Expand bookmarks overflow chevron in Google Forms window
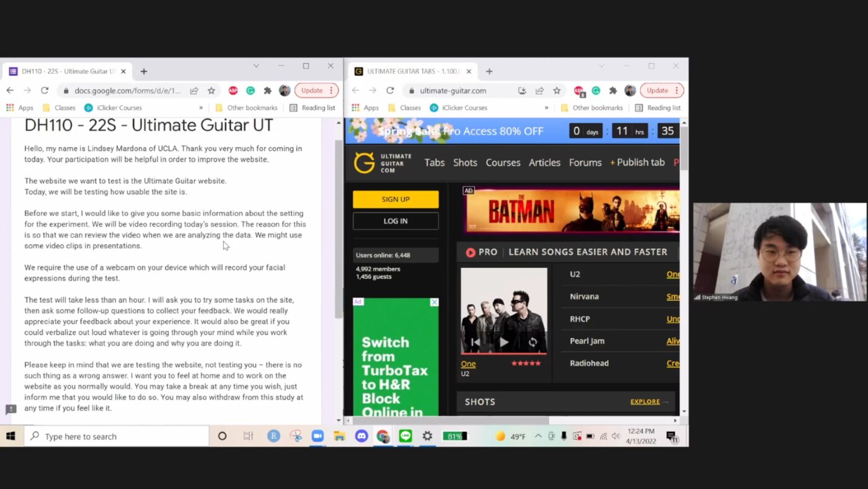 (x=201, y=108)
